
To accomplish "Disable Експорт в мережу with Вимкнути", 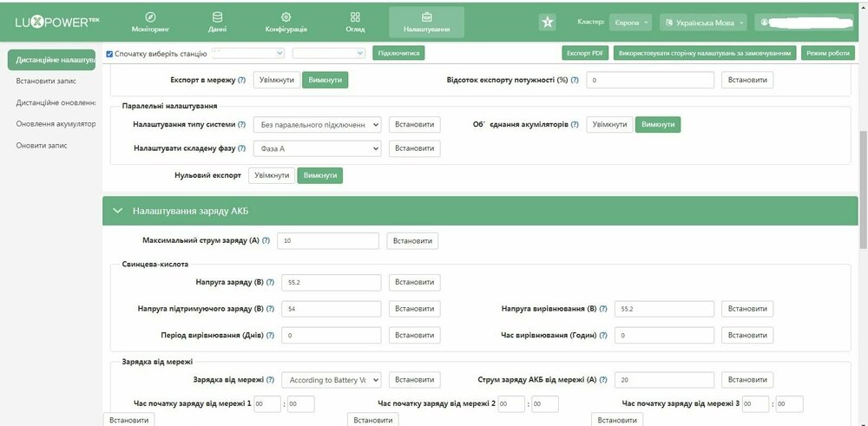I will [x=325, y=80].
